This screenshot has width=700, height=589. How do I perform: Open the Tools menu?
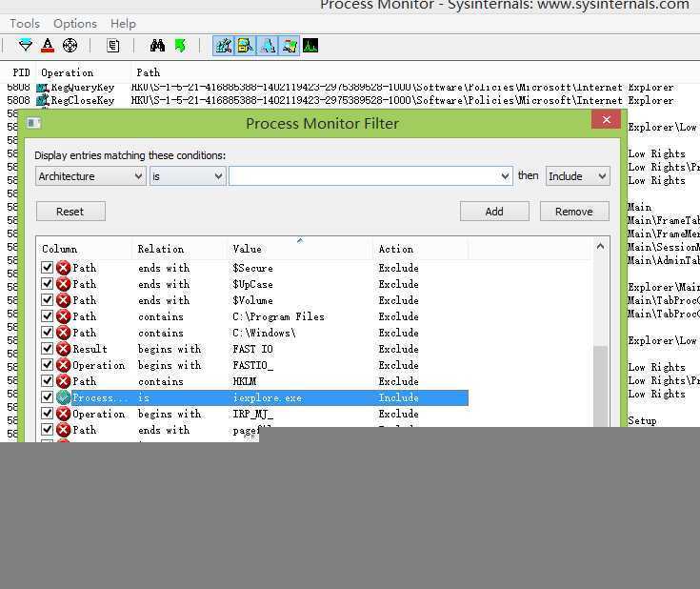[25, 23]
